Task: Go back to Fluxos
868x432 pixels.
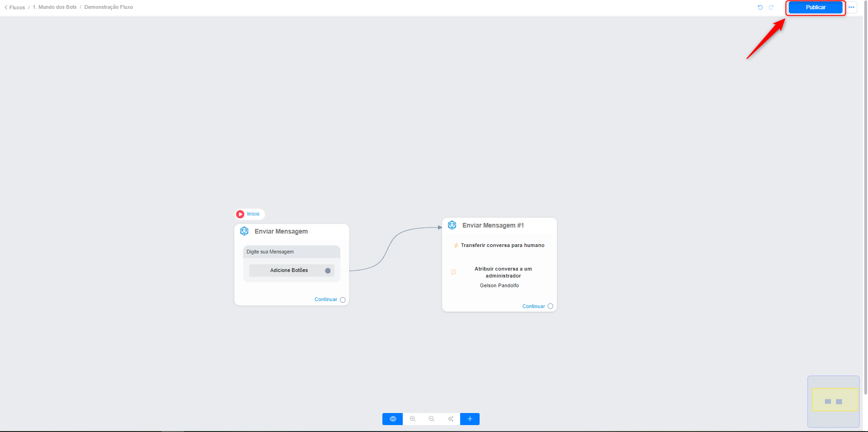Action: (x=15, y=7)
